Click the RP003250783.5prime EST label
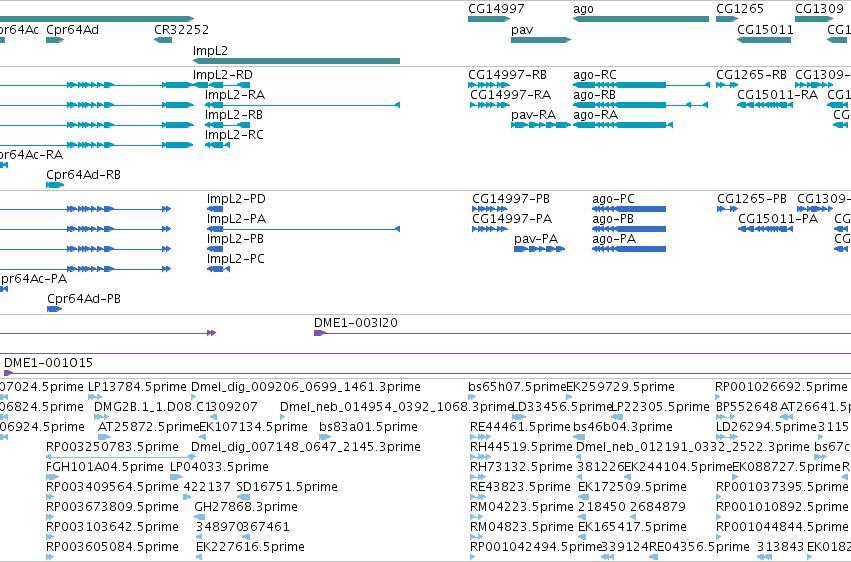Viewport: 851px width, 562px height. tap(112, 447)
